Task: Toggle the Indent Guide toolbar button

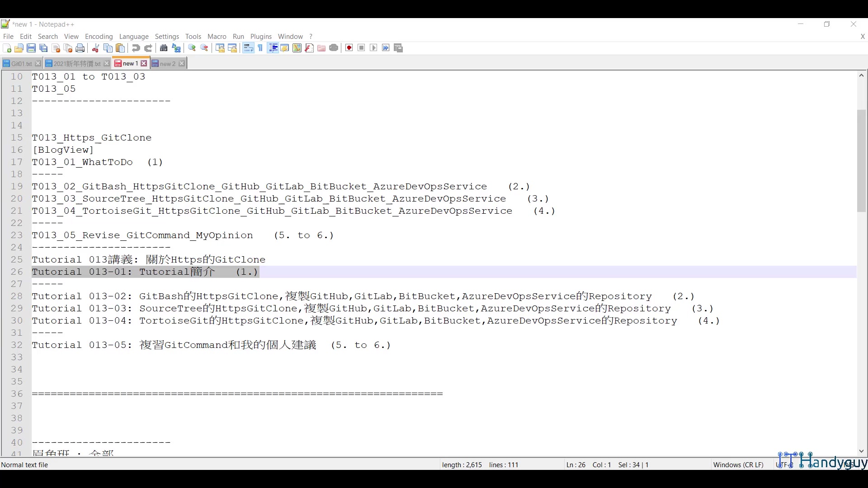Action: pos(273,48)
